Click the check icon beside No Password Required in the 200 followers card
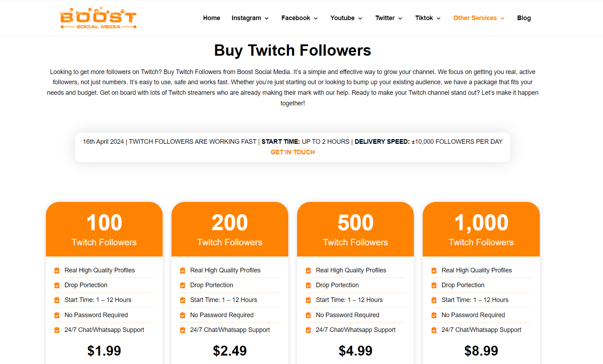 [182, 315]
